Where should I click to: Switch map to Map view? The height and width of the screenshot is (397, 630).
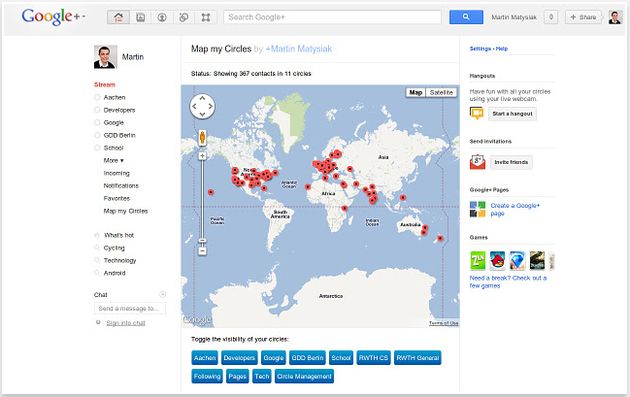(x=415, y=92)
